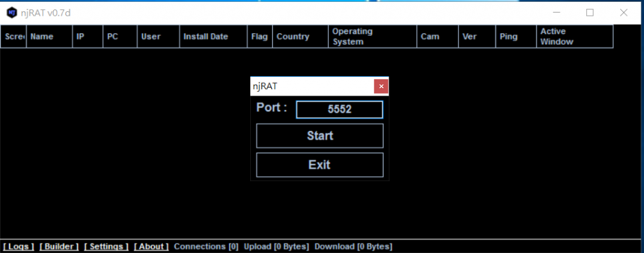Click the Flag column header

[260, 37]
